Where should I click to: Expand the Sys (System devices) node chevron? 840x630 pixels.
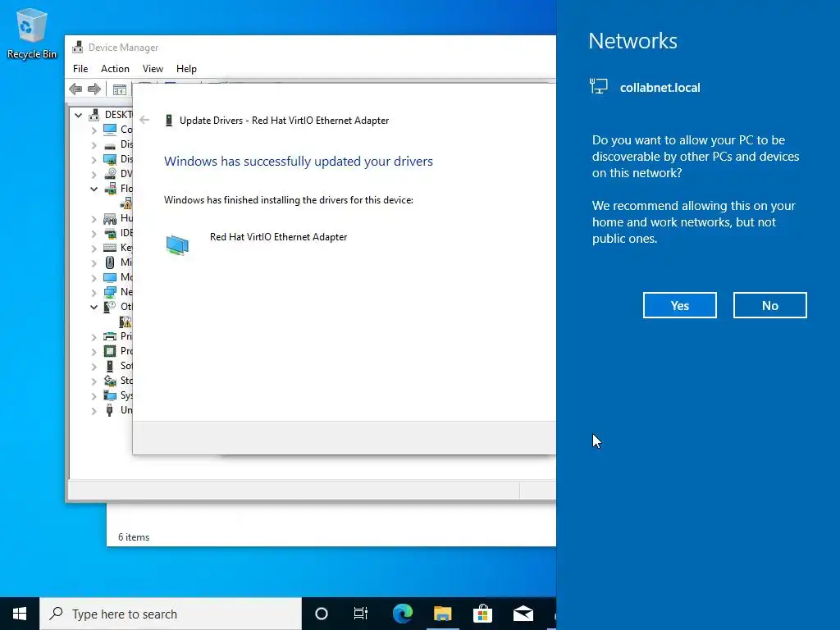(94, 396)
